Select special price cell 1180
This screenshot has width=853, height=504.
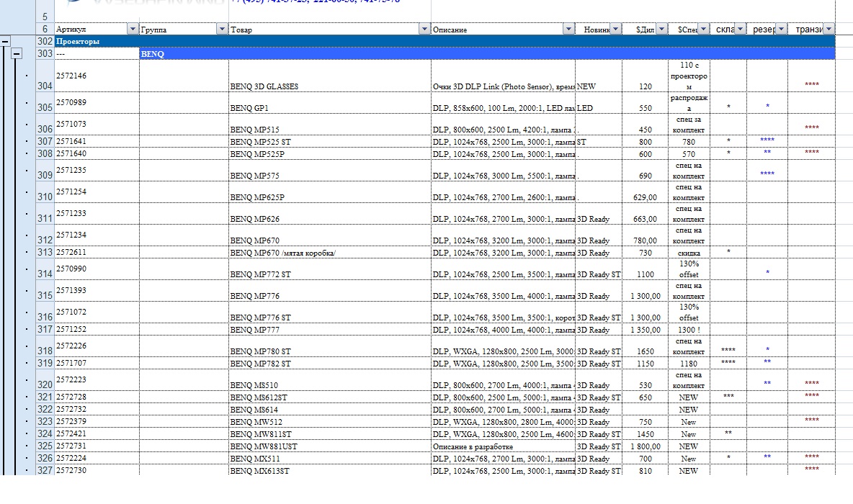pos(689,363)
